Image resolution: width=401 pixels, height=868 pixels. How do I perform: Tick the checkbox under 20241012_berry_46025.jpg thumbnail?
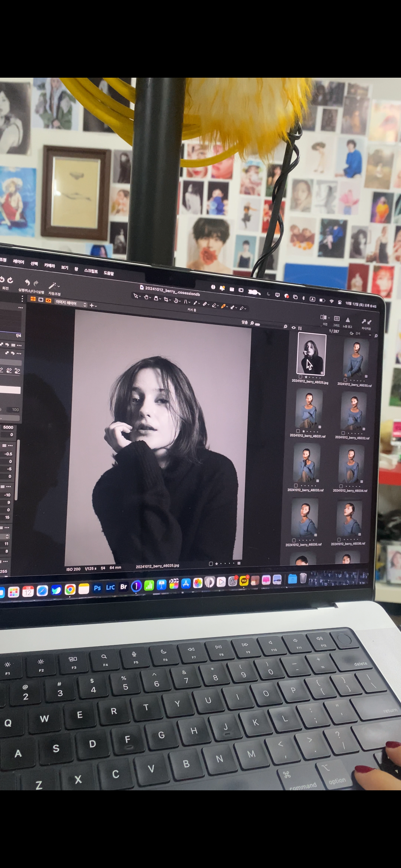tap(300, 377)
